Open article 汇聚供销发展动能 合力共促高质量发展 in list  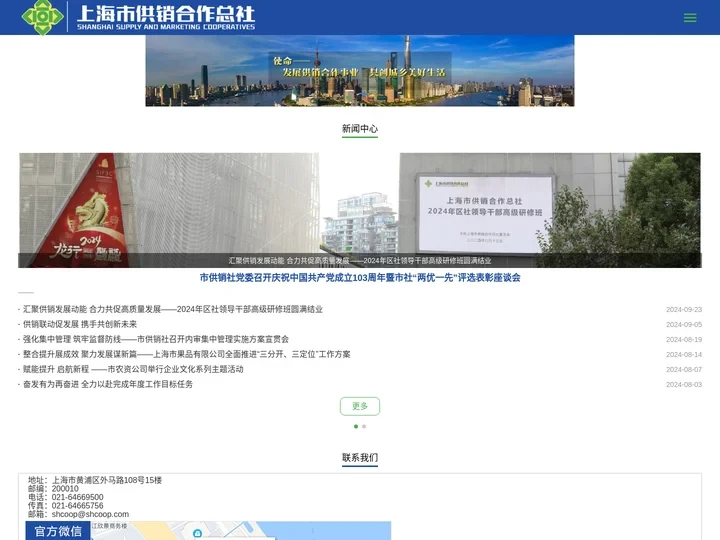[173, 309]
